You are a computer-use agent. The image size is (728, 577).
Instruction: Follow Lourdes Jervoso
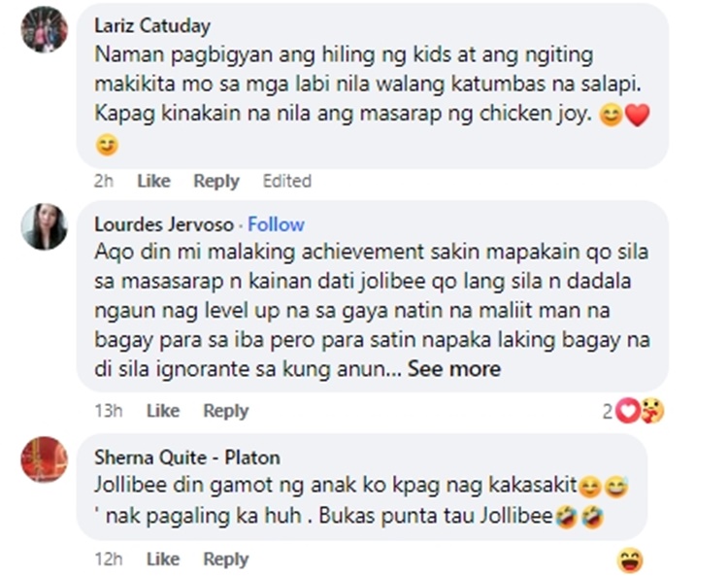(276, 224)
